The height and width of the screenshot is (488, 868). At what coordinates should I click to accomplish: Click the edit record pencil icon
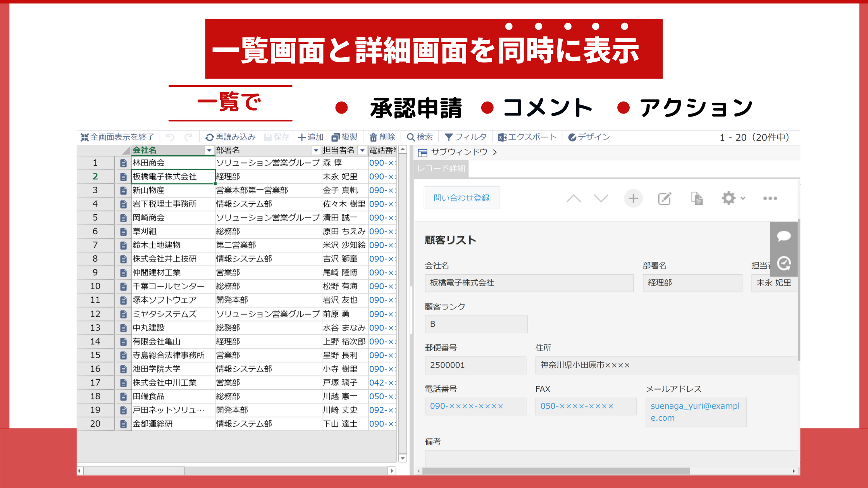pyautogui.click(x=665, y=199)
